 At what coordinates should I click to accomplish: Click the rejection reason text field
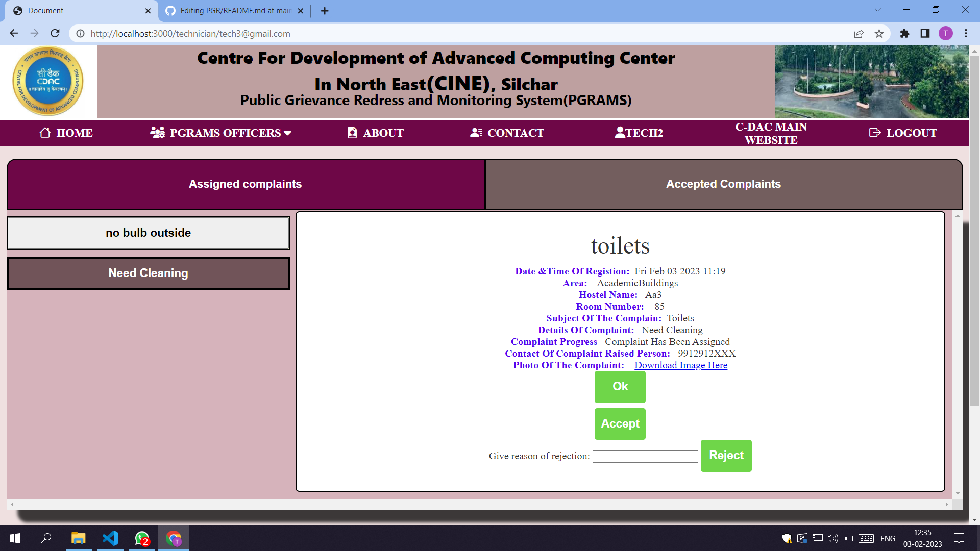(645, 456)
